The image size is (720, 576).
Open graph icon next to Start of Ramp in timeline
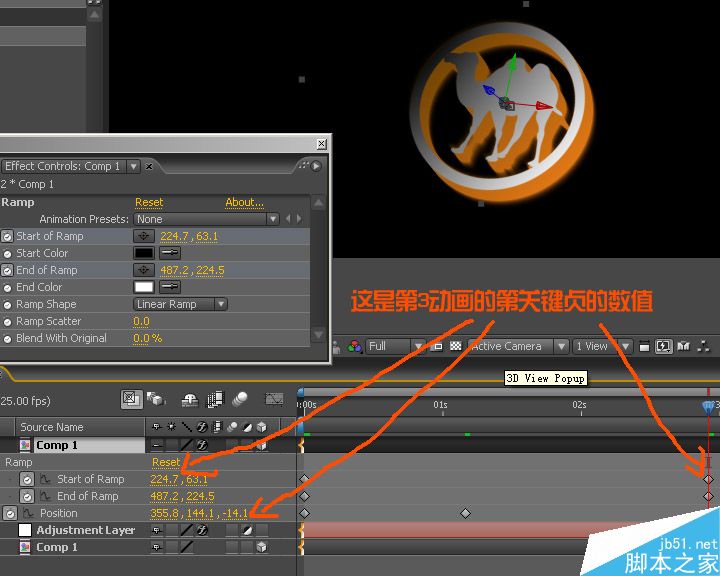(45, 479)
